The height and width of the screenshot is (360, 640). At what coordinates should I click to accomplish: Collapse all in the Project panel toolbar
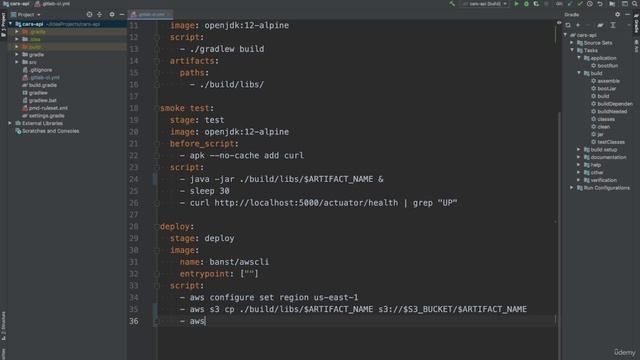tap(100, 14)
